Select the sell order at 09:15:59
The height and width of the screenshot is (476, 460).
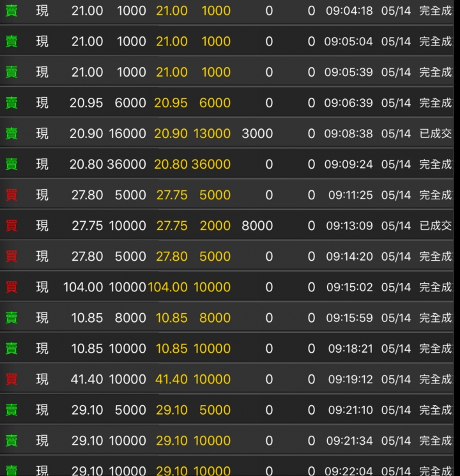pos(227,318)
